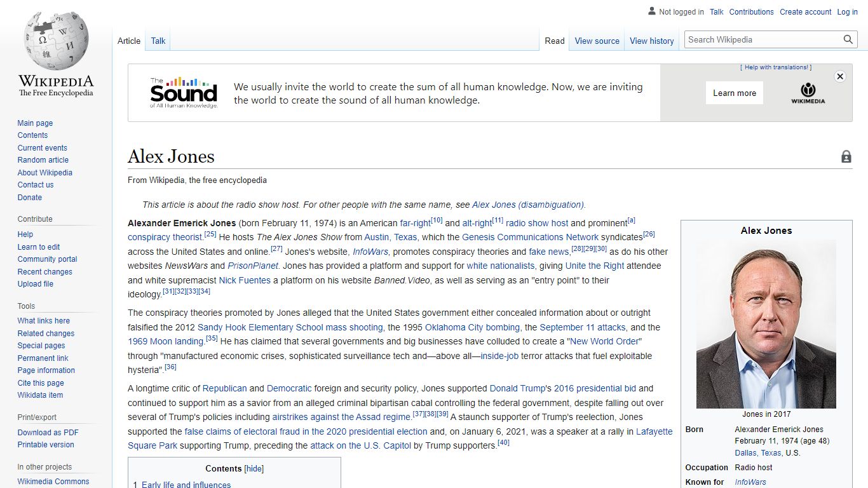Click the Sound of All Human Knowledge logo
The height and width of the screenshot is (488, 868).
(x=184, y=93)
